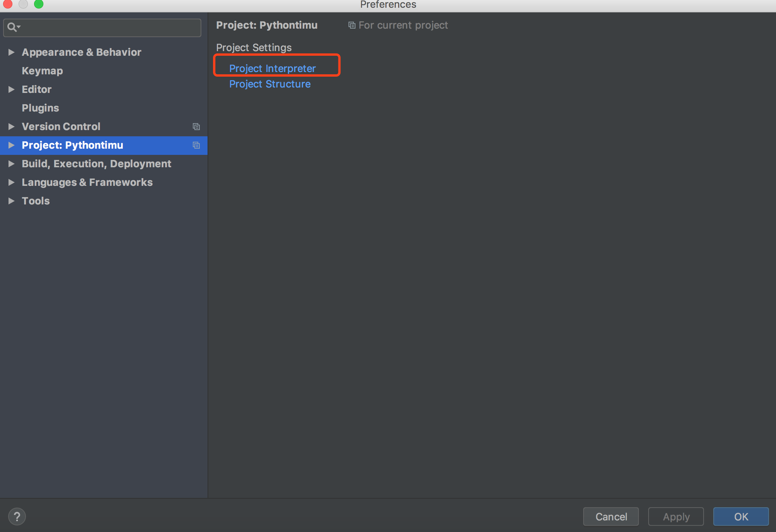Click the copy icon beside For current project
776x532 pixels.
[x=351, y=25]
